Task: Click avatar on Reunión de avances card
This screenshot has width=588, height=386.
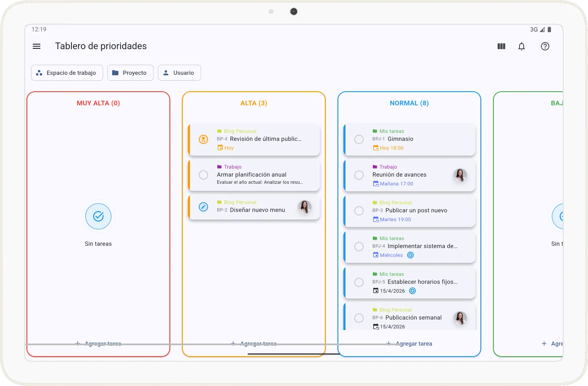Action: (460, 175)
